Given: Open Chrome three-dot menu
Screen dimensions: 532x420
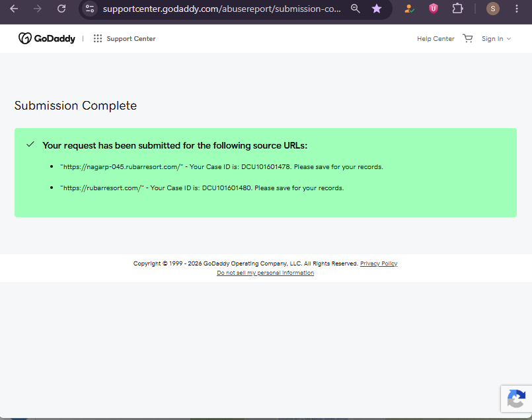Looking at the screenshot, I should pyautogui.click(x=517, y=9).
